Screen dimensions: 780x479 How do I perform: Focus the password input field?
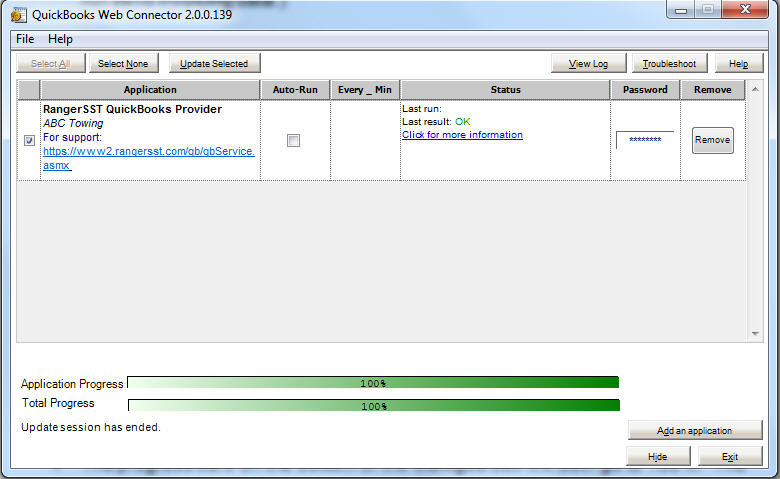click(x=644, y=140)
